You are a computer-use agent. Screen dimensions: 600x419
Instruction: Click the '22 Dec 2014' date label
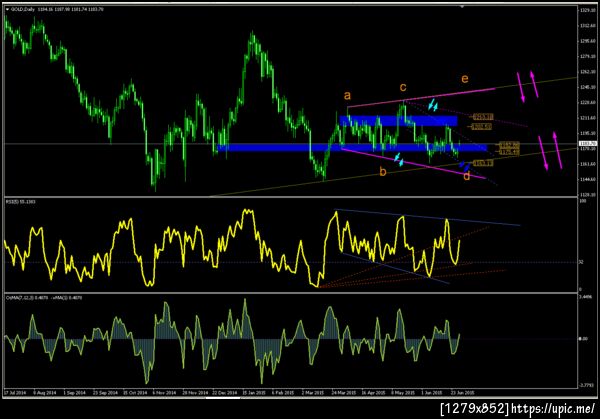[225, 393]
